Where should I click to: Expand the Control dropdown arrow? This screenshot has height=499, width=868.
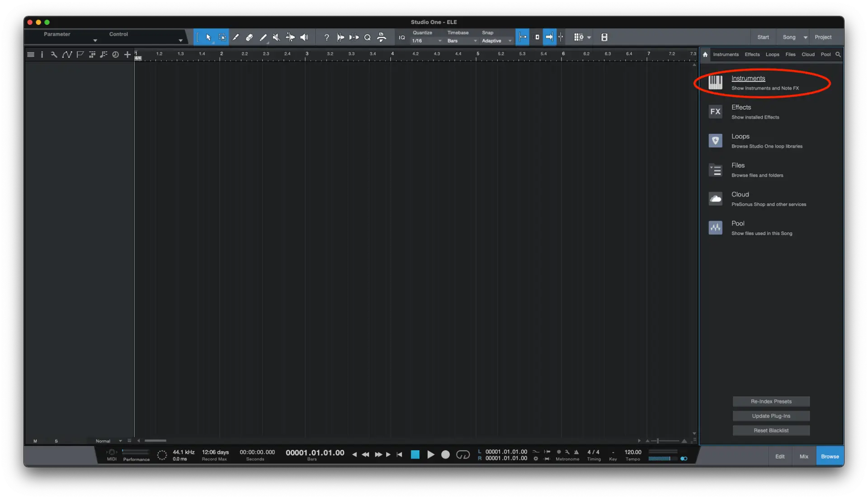pos(180,41)
